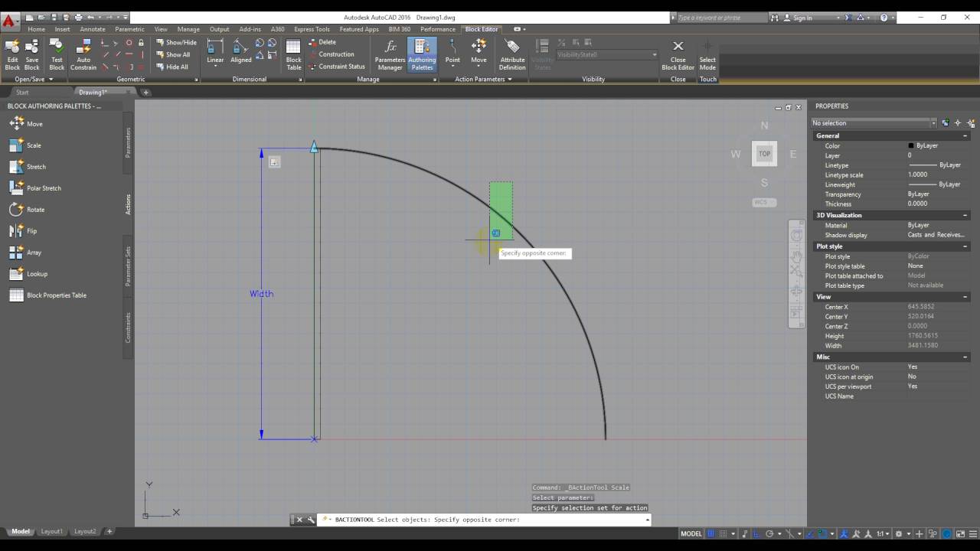Pick Polar Stretch action in palette
Image resolution: width=980 pixels, height=551 pixels.
pos(35,188)
